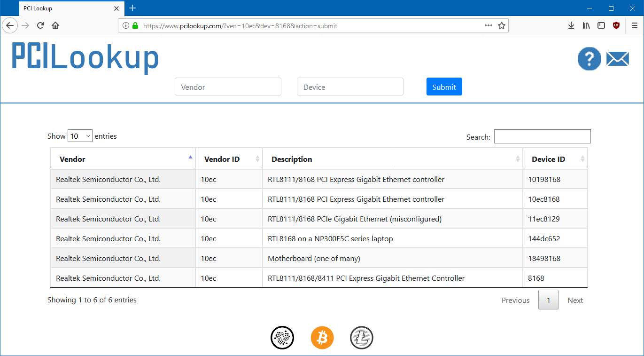Screen dimensions: 644x356
Task: Open the Firefox Library menu
Action: click(x=586, y=26)
